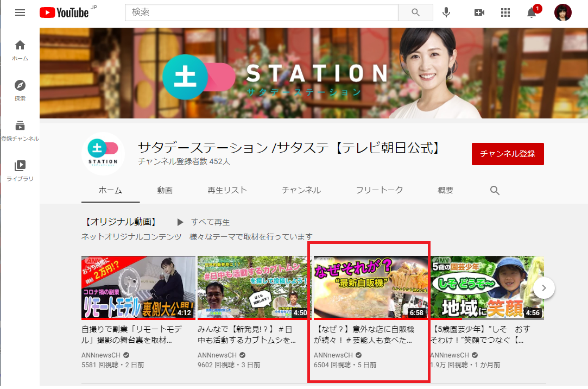
Task: Click the search magnifier button
Action: pyautogui.click(x=415, y=12)
